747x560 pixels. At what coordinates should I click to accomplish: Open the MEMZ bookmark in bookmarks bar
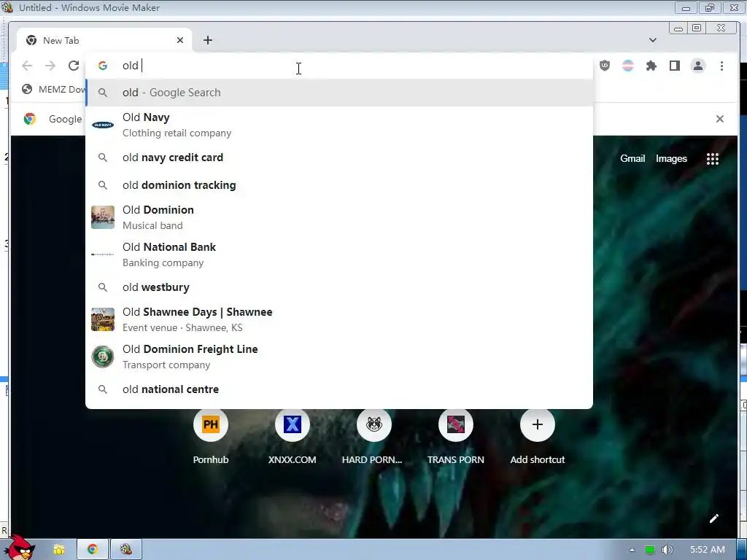click(54, 90)
